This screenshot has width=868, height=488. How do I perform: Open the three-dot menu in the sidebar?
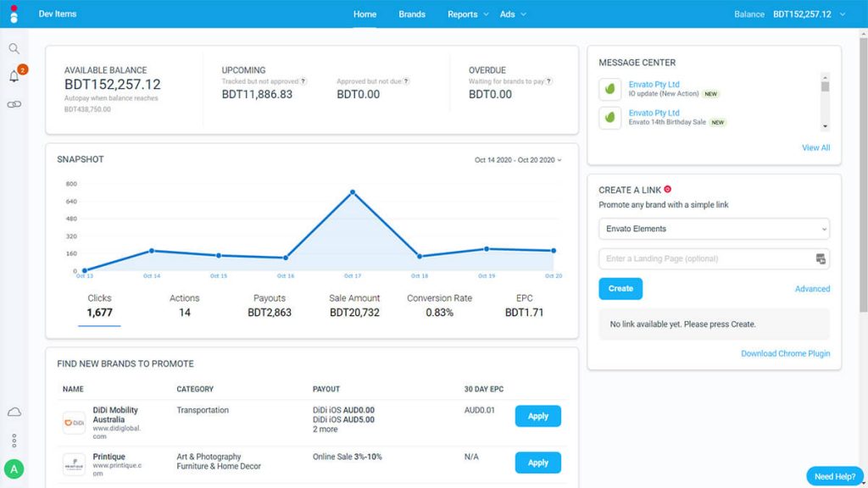pos(14,440)
